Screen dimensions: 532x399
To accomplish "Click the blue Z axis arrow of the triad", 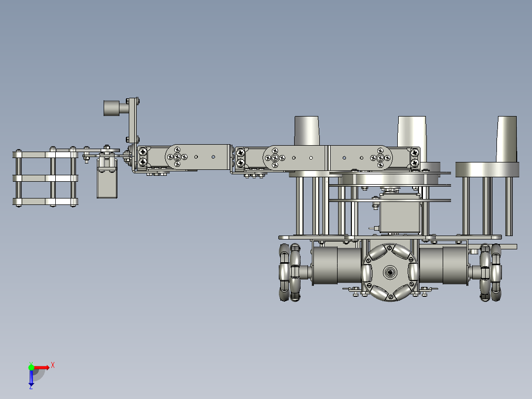I will coord(31,378).
